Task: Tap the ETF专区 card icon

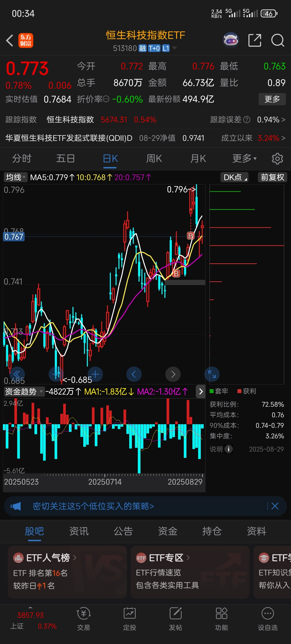Action: 141,558
